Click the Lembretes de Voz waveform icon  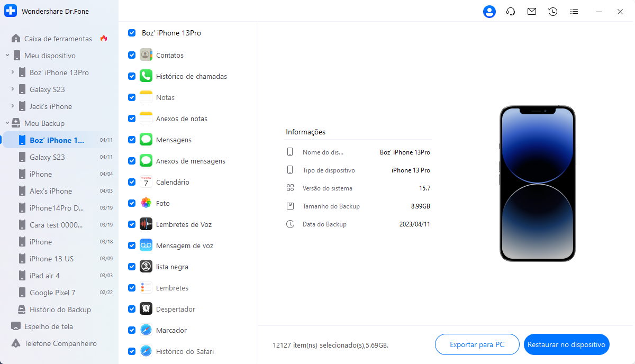pos(146,224)
